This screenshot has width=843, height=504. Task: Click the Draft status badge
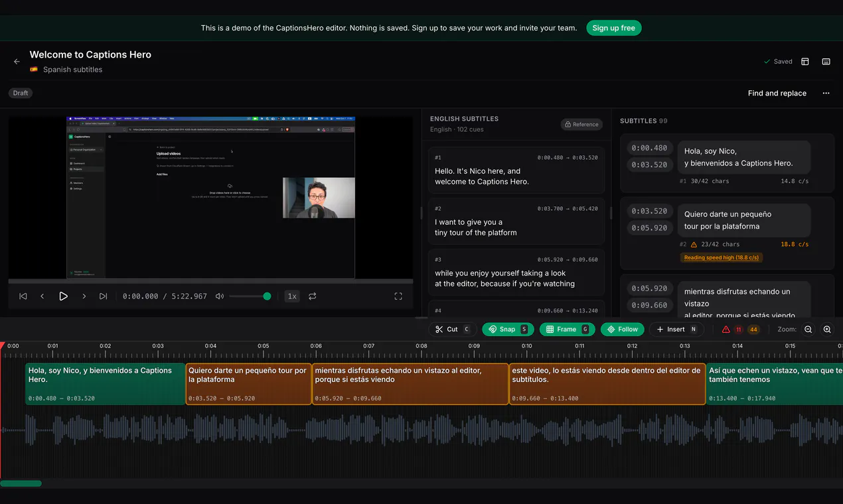coord(21,93)
